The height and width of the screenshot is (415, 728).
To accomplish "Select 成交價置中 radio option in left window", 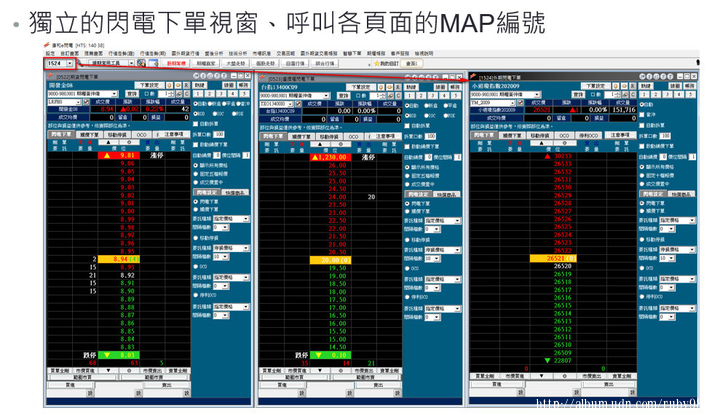I will [196, 183].
